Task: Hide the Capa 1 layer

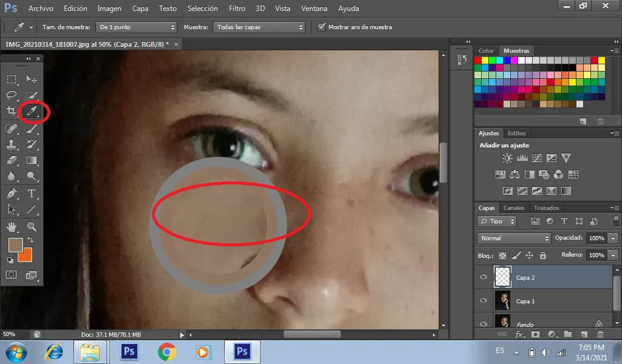Action: coord(484,301)
